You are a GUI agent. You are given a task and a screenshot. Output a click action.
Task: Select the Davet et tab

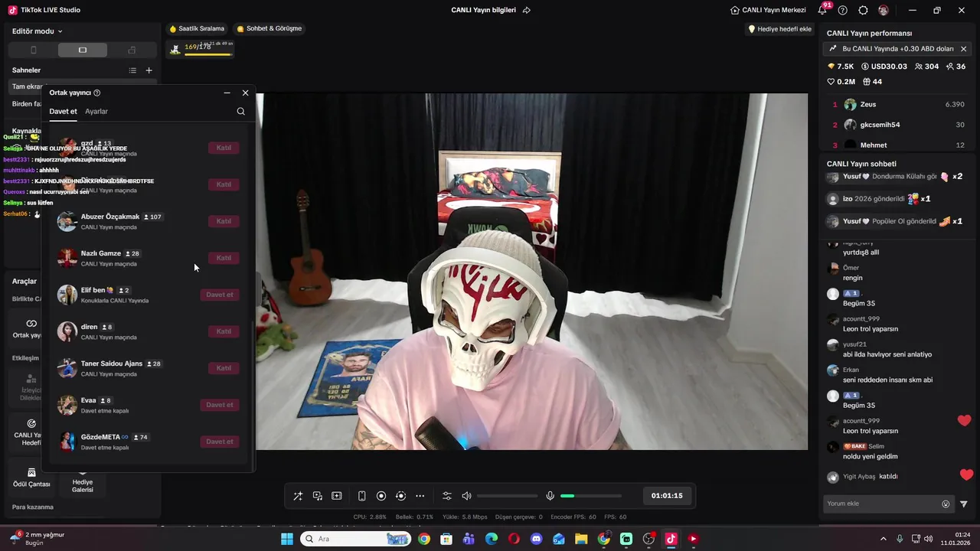(x=63, y=111)
